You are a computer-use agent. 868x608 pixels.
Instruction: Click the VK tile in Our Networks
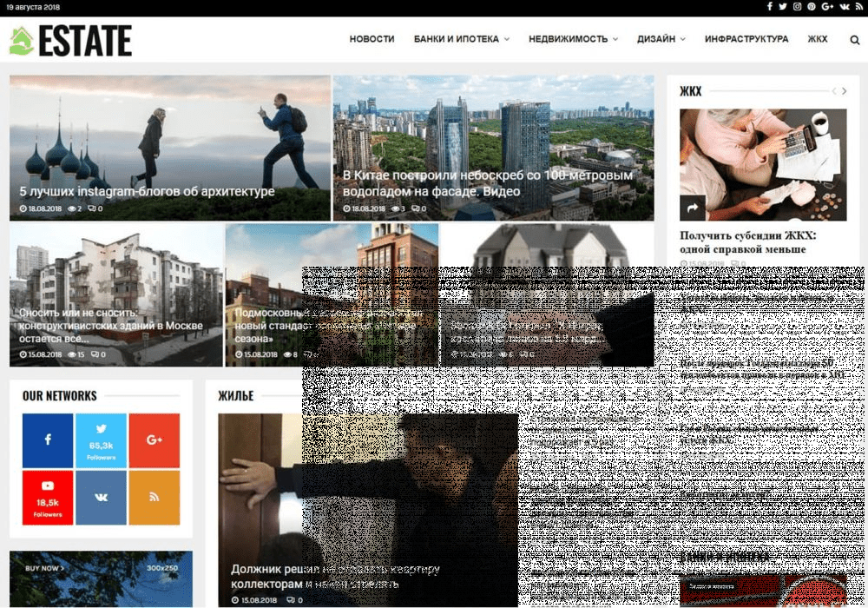(x=101, y=497)
